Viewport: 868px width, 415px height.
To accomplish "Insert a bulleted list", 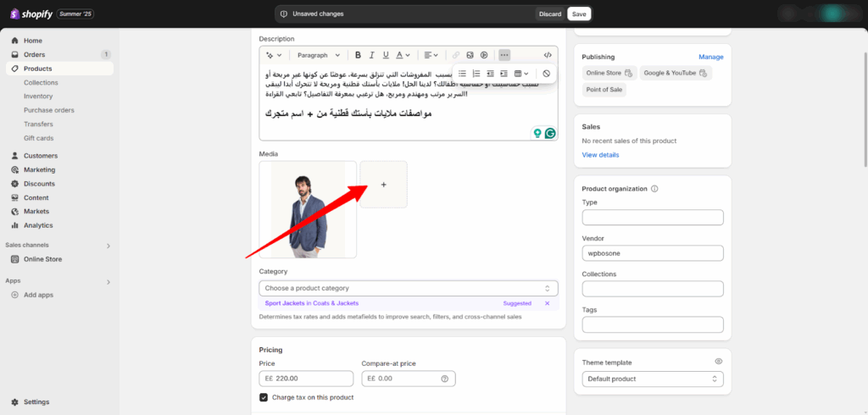I will 462,74.
